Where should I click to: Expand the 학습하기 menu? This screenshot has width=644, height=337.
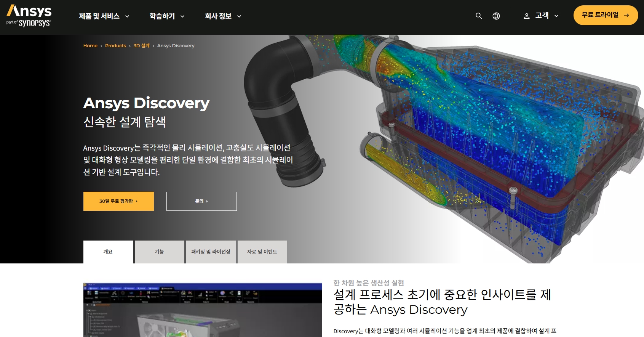(x=167, y=16)
